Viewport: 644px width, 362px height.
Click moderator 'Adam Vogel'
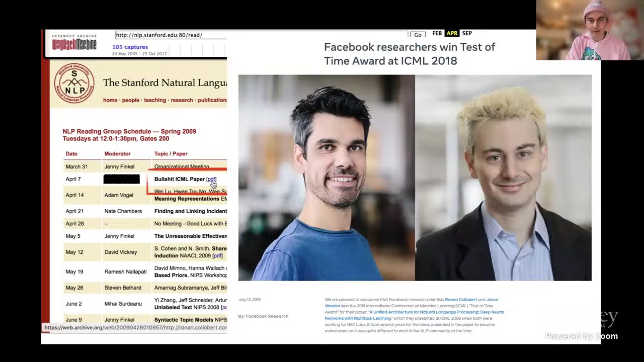click(x=119, y=195)
